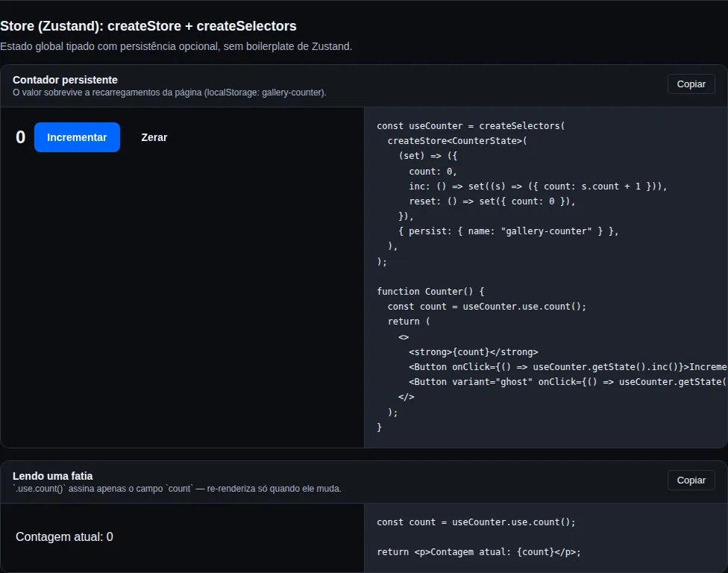Click the closing fragment "</>" code line
This screenshot has width=728, height=573.
point(407,397)
